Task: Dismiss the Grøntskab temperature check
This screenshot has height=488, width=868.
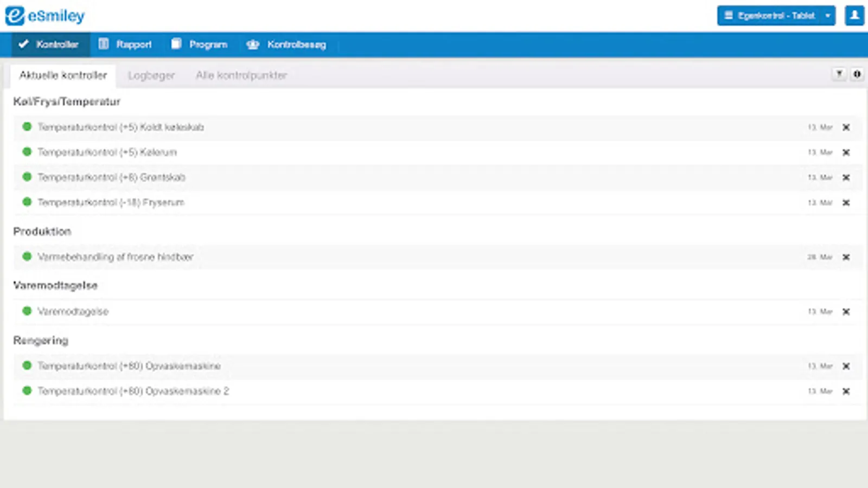Action: coord(846,177)
